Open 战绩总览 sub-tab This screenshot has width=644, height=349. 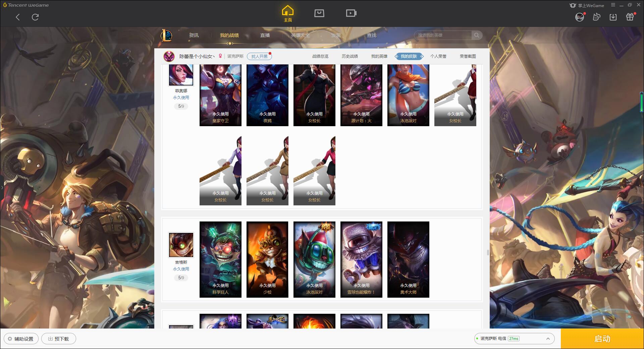point(320,56)
